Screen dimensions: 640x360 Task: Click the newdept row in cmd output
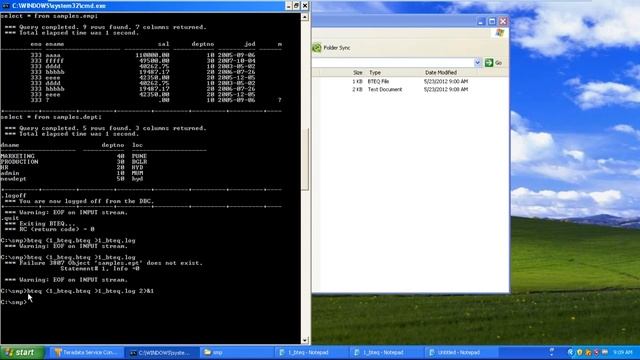73,179
